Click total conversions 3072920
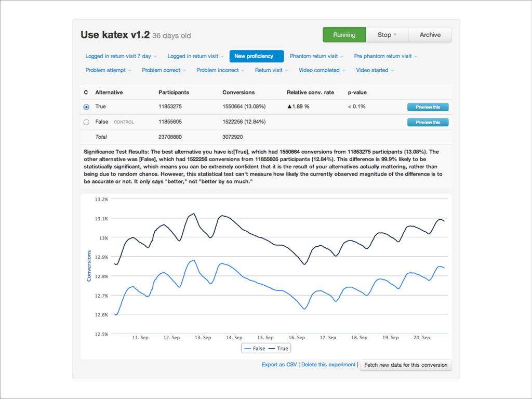The height and width of the screenshot is (399, 532). point(233,137)
